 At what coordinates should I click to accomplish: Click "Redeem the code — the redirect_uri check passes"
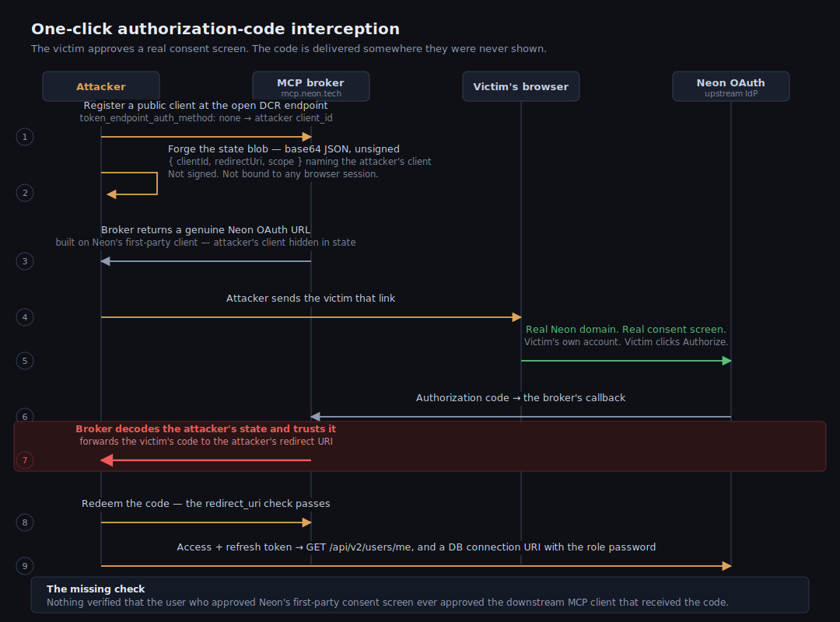pos(205,504)
